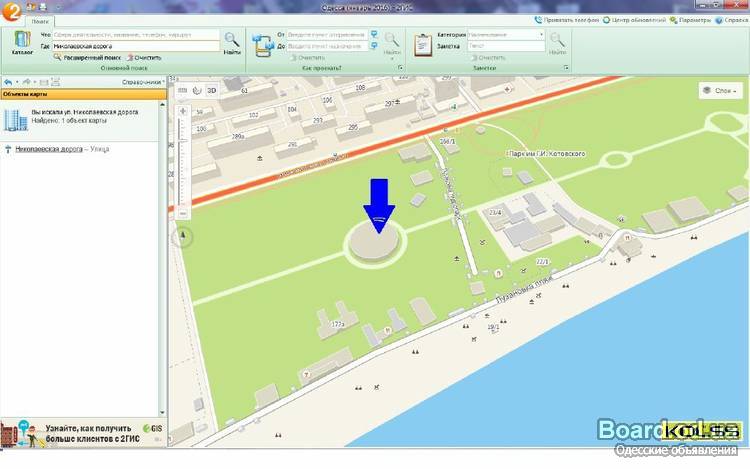This screenshot has height=469, width=750.
Task: Expand the Справочники dropdown
Action: [142, 82]
